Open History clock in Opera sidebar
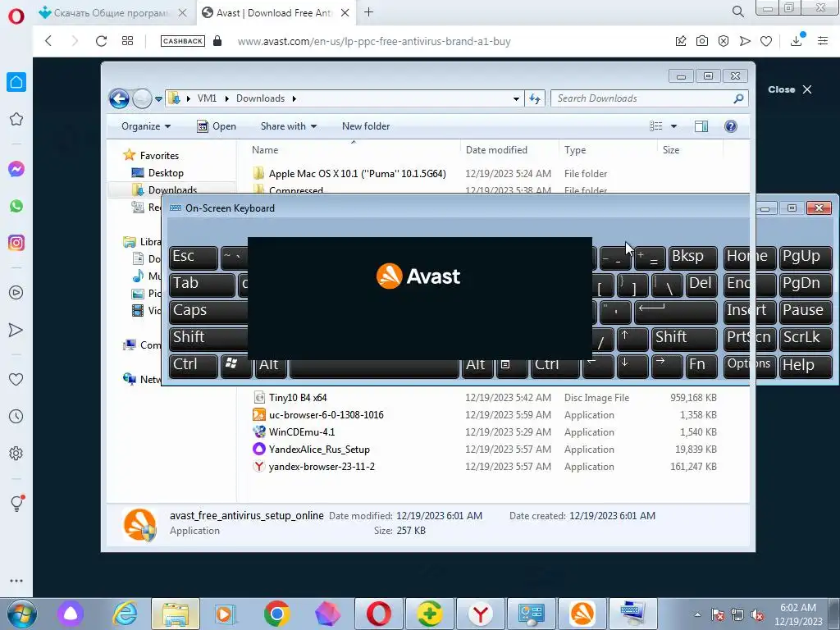The image size is (840, 630). (x=16, y=416)
